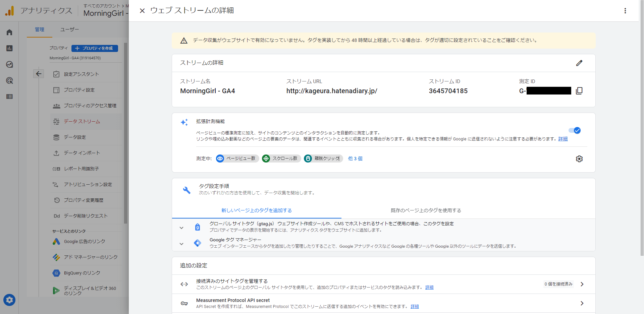Expand the Global site tag (gtag.js) section
The width and height of the screenshot is (644, 314).
(x=181, y=228)
